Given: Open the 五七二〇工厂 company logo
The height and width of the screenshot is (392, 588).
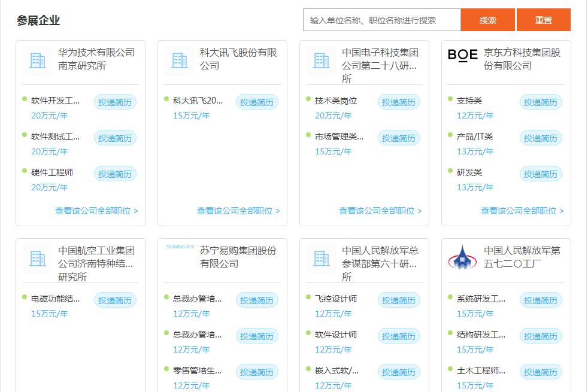Looking at the screenshot, I should point(463,257).
